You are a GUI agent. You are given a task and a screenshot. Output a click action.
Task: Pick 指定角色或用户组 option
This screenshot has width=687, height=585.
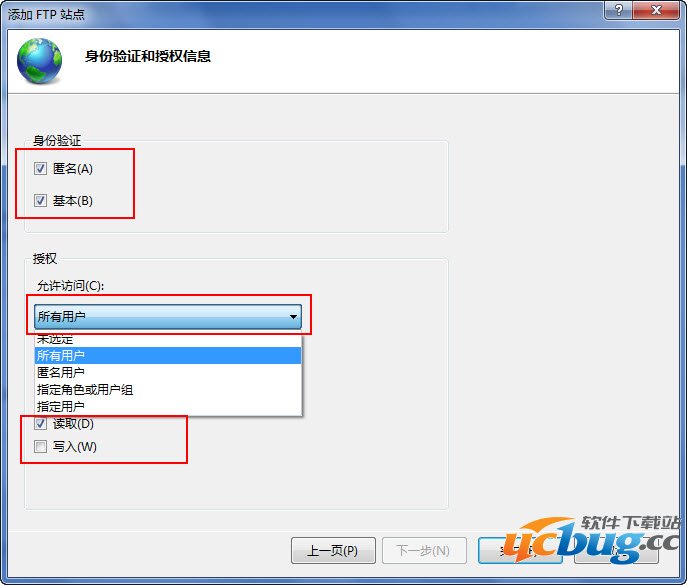168,390
